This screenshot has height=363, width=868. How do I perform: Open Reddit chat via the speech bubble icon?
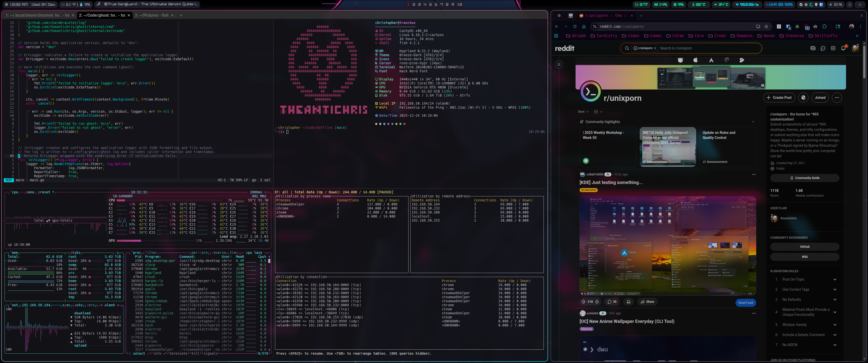[x=823, y=48]
